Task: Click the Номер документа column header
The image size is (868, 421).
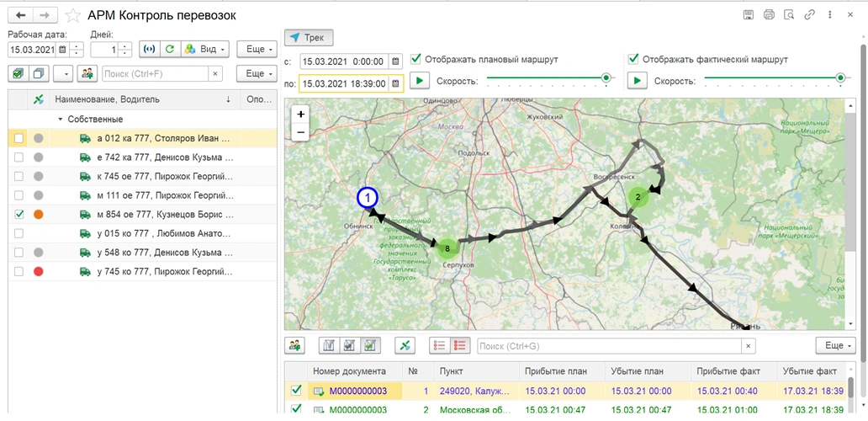Action: (349, 371)
